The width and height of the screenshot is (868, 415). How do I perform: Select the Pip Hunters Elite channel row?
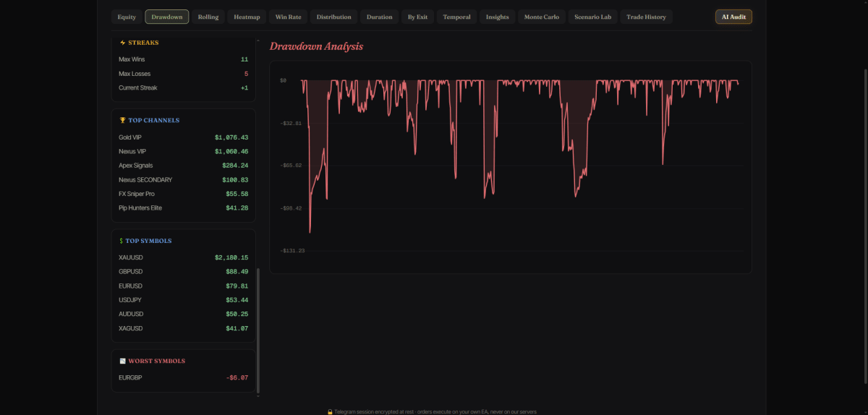(x=184, y=208)
